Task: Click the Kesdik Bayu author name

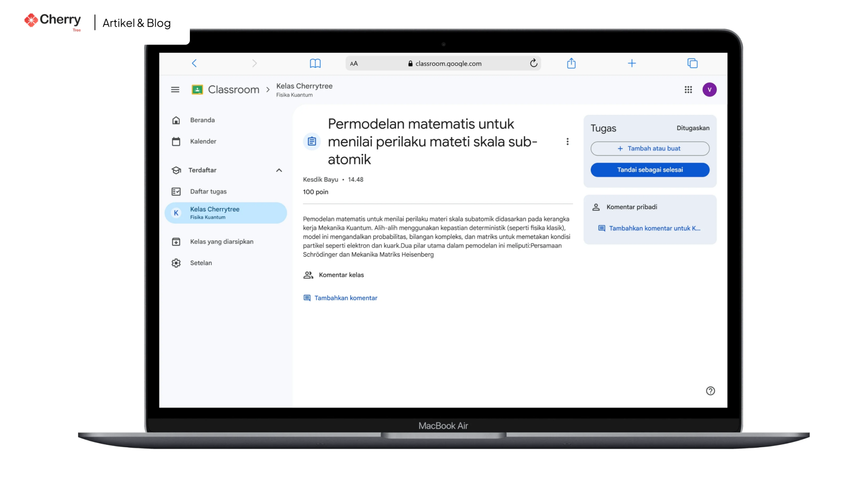Action: click(x=320, y=179)
